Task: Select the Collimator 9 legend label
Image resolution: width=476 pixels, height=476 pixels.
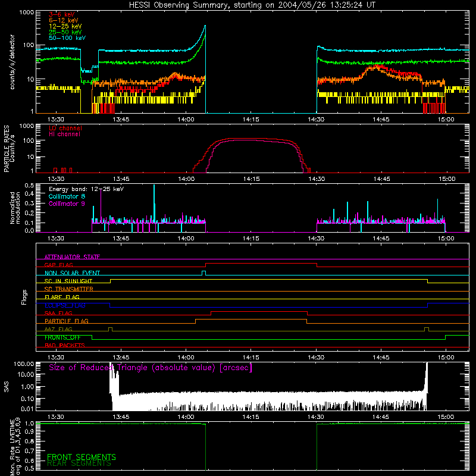Action: [67, 203]
